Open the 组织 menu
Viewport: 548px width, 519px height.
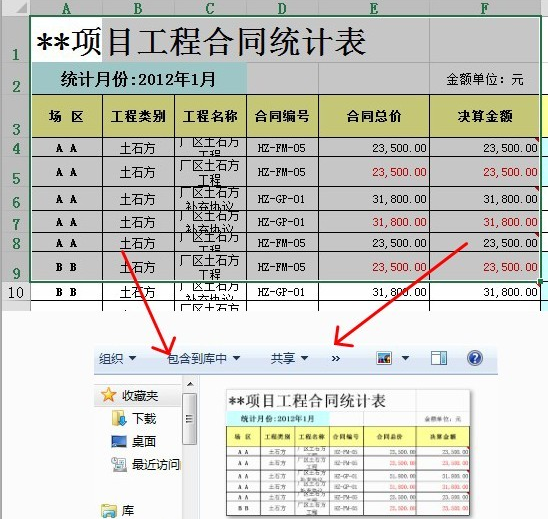117,359
